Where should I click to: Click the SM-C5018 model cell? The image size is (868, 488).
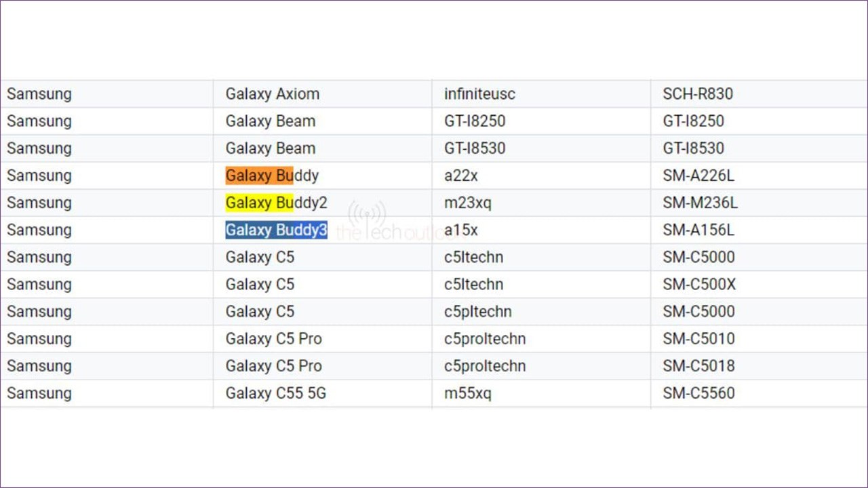[x=698, y=366]
